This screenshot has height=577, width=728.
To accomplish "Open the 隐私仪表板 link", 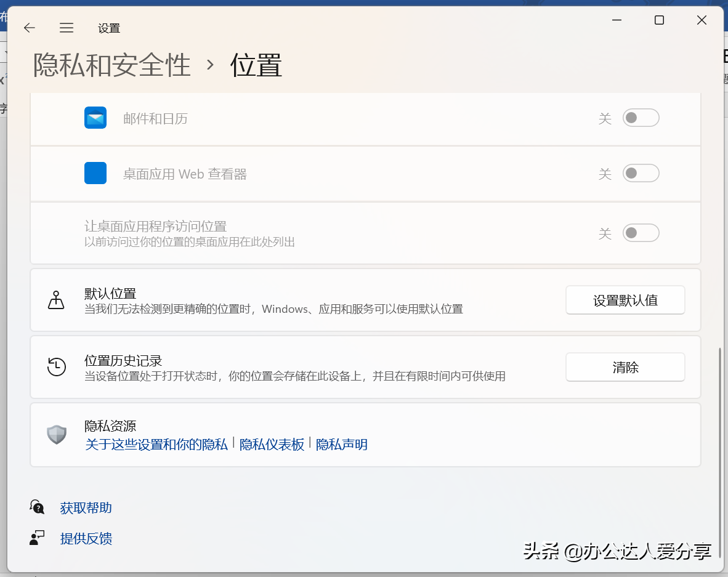I will tap(272, 444).
